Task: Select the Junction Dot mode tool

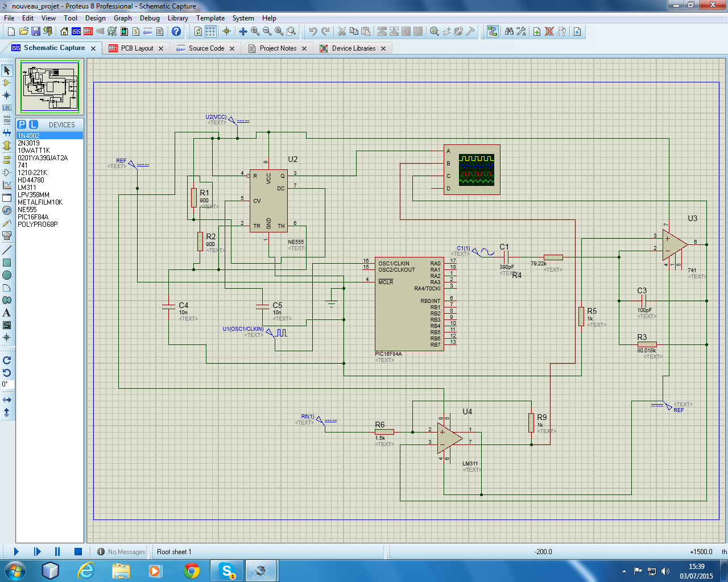Action: tap(7, 95)
